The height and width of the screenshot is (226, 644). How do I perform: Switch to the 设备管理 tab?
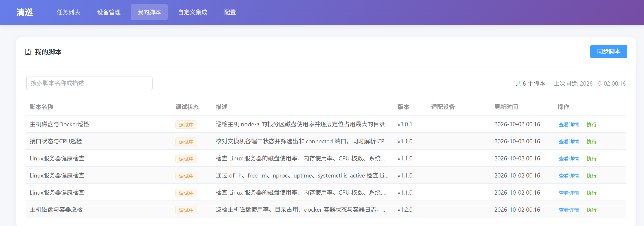point(109,12)
